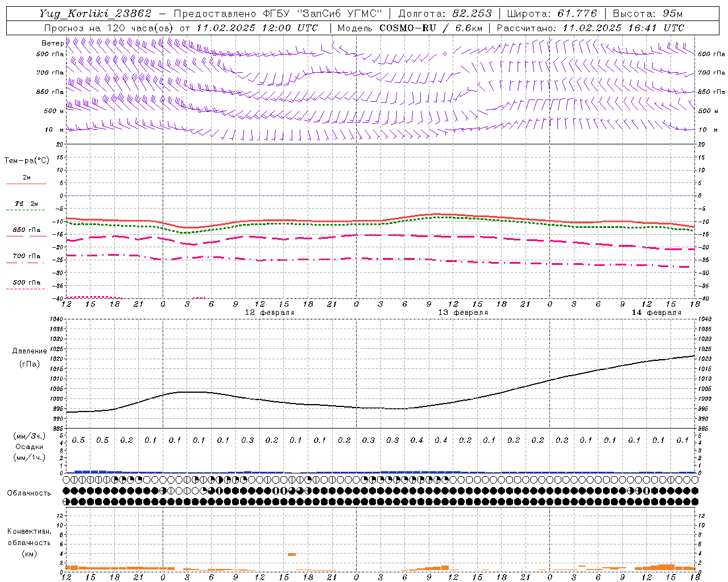Click the Облачность cloud cover label

(29, 493)
